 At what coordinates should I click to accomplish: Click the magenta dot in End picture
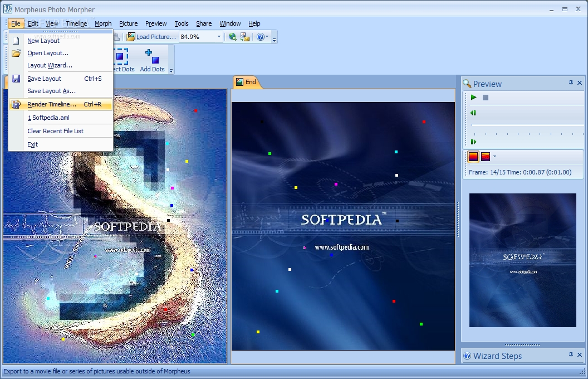(336, 184)
